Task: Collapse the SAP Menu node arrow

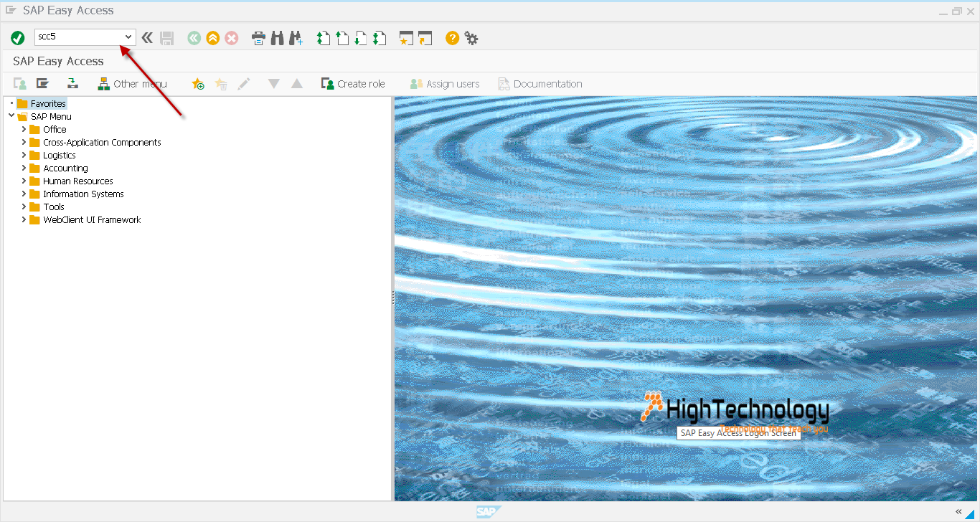Action: pos(11,116)
